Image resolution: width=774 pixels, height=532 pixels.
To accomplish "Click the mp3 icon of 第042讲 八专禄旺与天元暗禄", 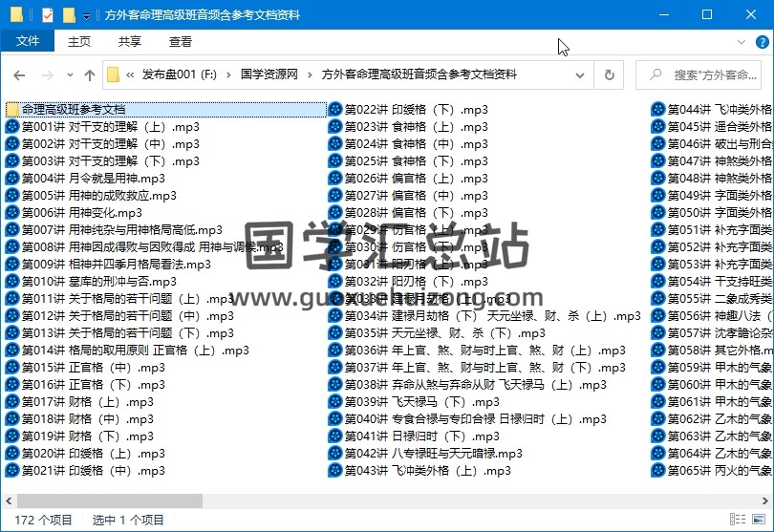I will click(x=335, y=453).
